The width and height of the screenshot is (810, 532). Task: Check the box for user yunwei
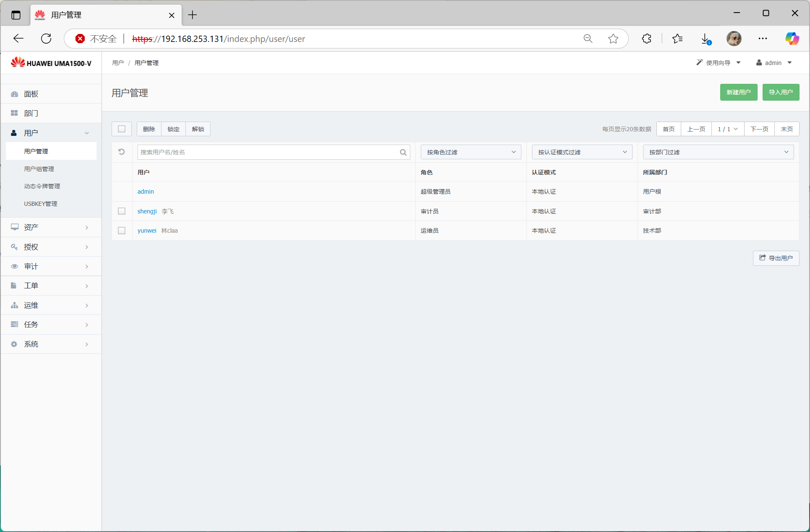(x=122, y=230)
